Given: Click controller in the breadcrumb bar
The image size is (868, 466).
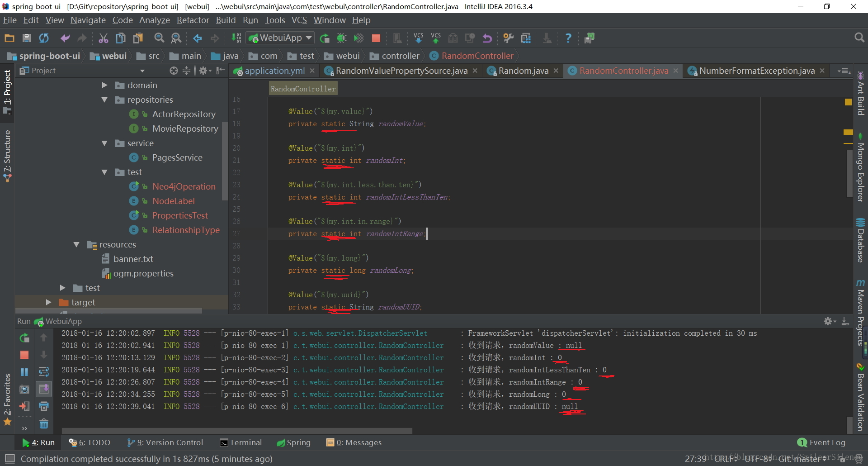Looking at the screenshot, I should (395, 56).
